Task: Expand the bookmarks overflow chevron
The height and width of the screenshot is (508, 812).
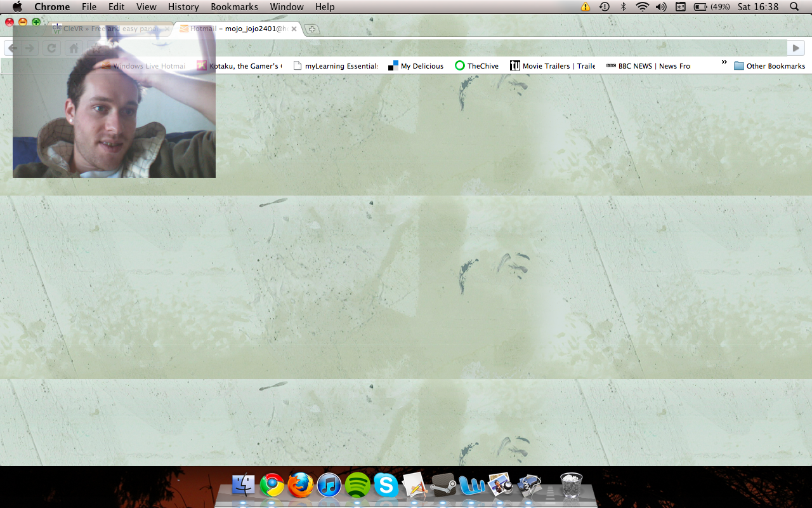Action: pos(724,62)
